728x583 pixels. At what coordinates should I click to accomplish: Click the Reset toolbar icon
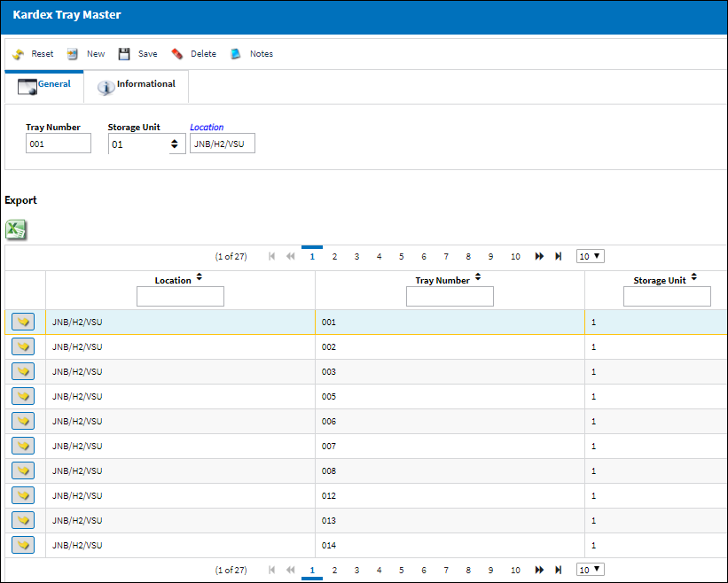click(x=19, y=54)
